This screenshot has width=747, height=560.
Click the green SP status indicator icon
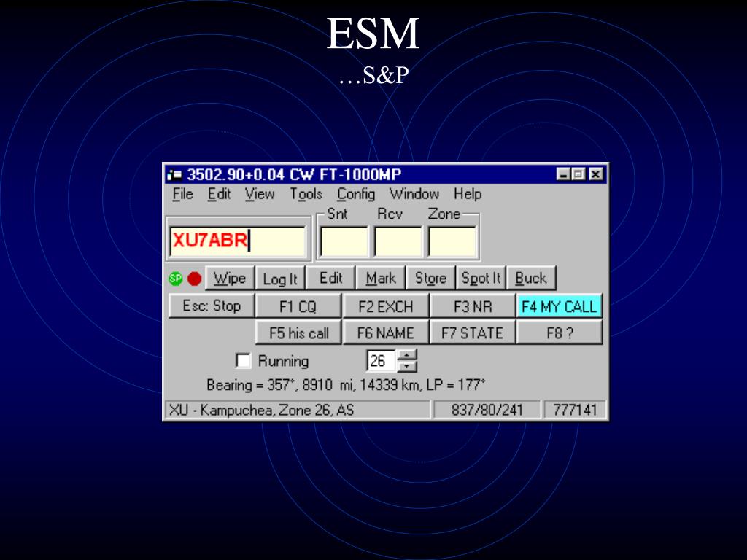pyautogui.click(x=176, y=279)
